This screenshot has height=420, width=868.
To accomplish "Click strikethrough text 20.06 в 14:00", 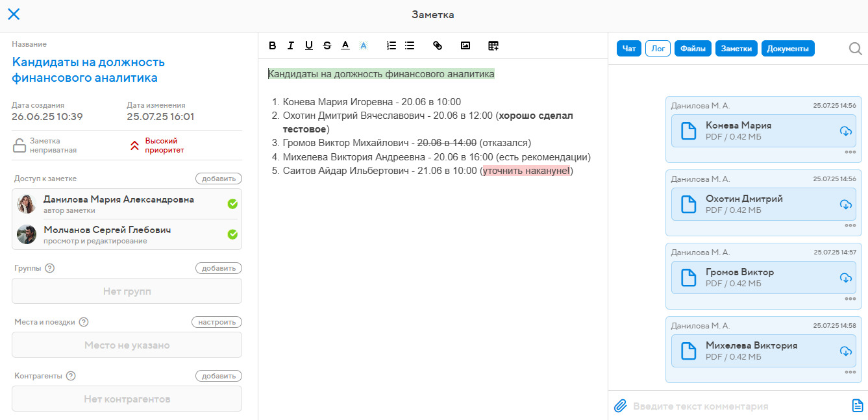I will coord(447,142).
